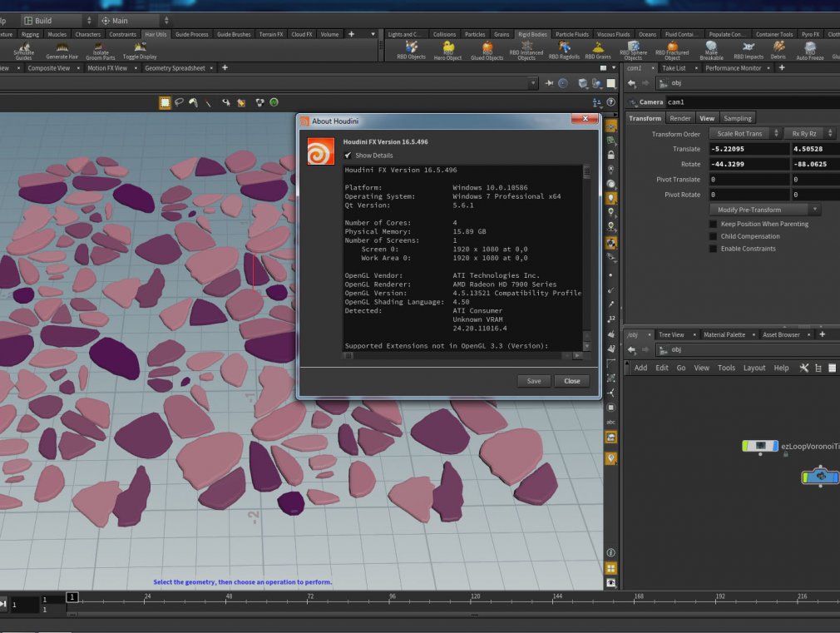840x633 pixels.
Task: Select the ezLoopVoronoi node icon
Action: tap(760, 446)
